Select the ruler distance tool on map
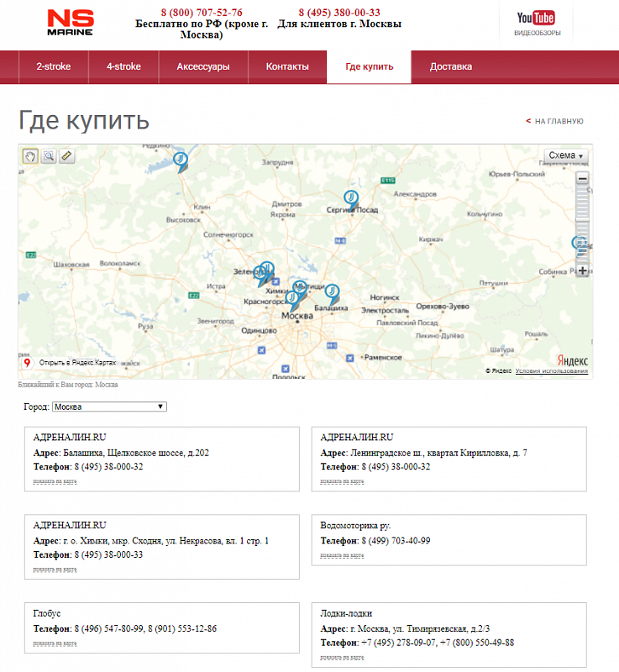Image resolution: width=619 pixels, height=672 pixels. click(x=67, y=156)
